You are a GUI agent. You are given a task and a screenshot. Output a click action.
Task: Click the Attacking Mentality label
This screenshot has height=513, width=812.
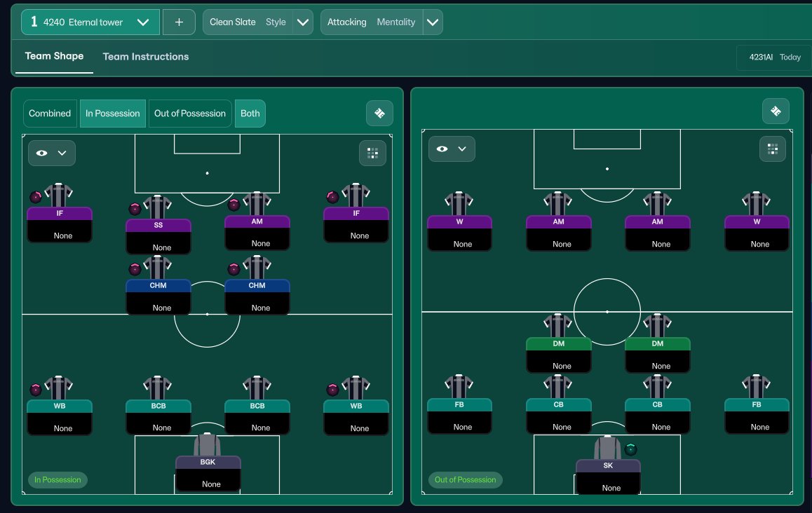pyautogui.click(x=372, y=22)
